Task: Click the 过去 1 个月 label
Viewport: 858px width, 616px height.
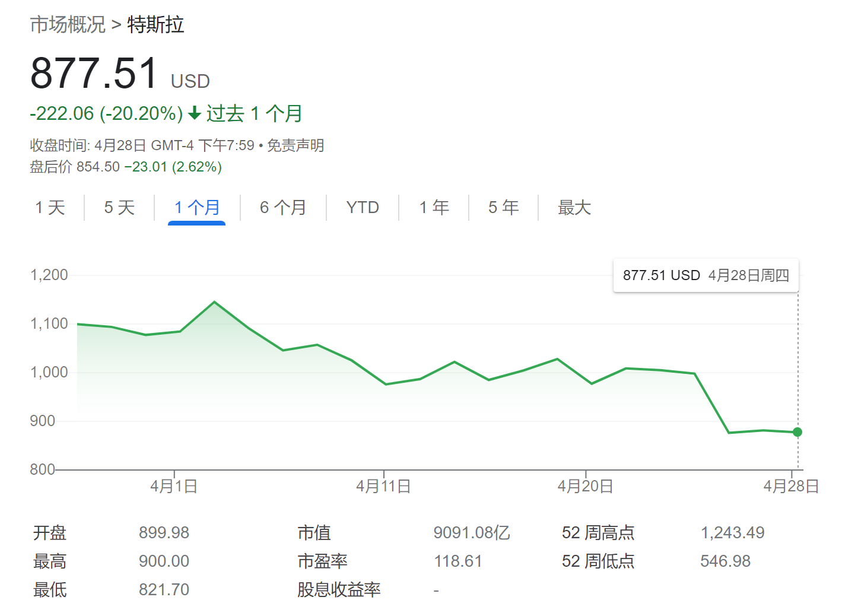Action: coord(255,113)
